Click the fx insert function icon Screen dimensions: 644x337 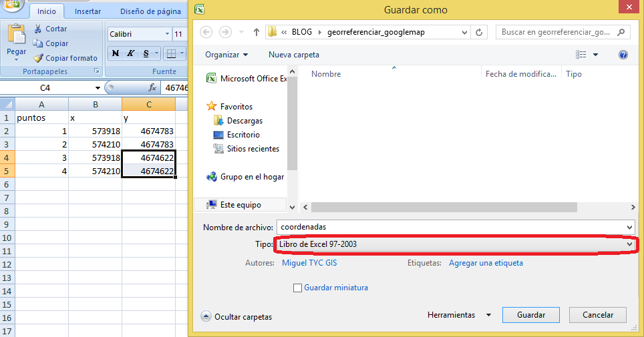point(152,87)
